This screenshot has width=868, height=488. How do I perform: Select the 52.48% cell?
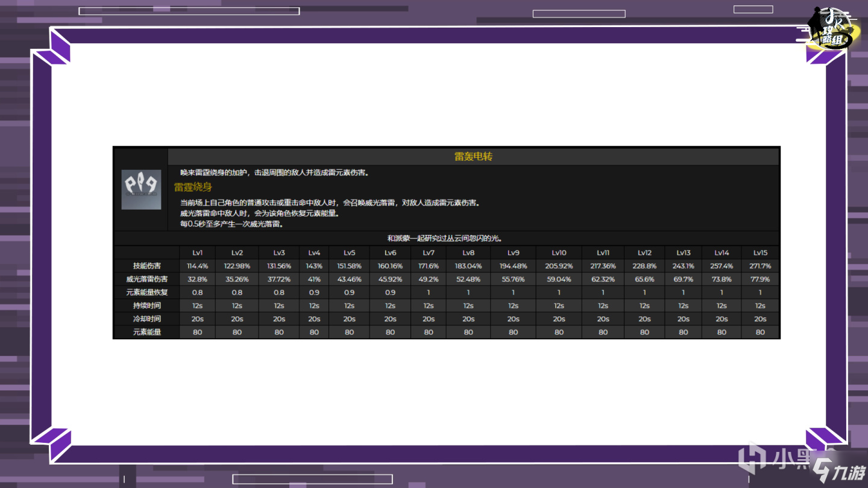(x=468, y=279)
